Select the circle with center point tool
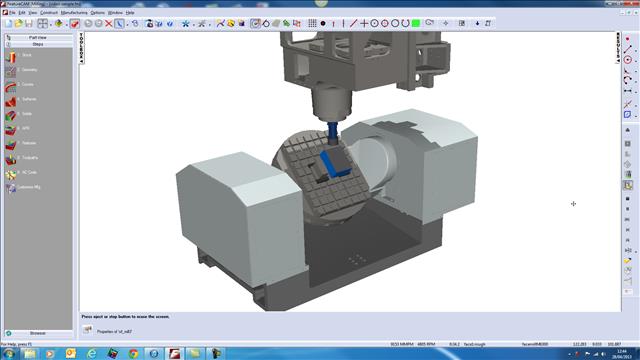Viewport: 640px width, 360px height. pos(374,24)
